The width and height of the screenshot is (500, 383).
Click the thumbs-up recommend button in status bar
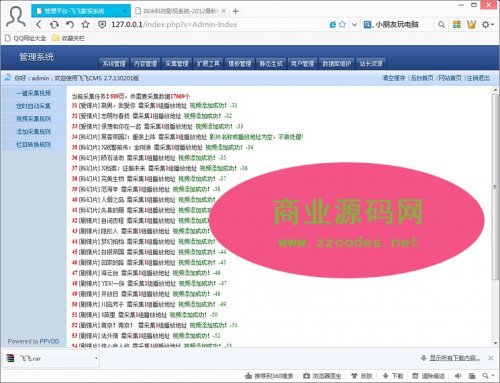pyautogui.click(x=269, y=376)
